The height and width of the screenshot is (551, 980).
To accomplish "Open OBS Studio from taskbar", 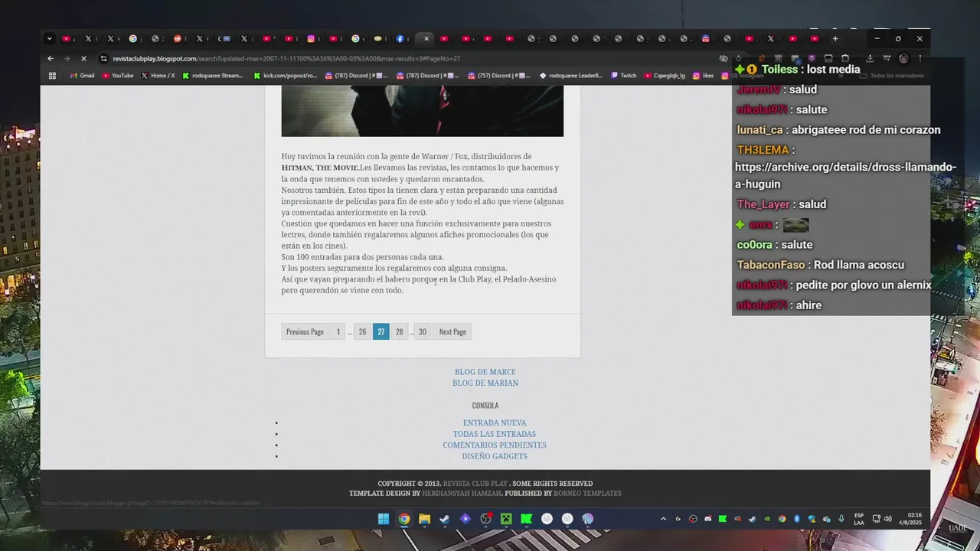I will point(485,519).
